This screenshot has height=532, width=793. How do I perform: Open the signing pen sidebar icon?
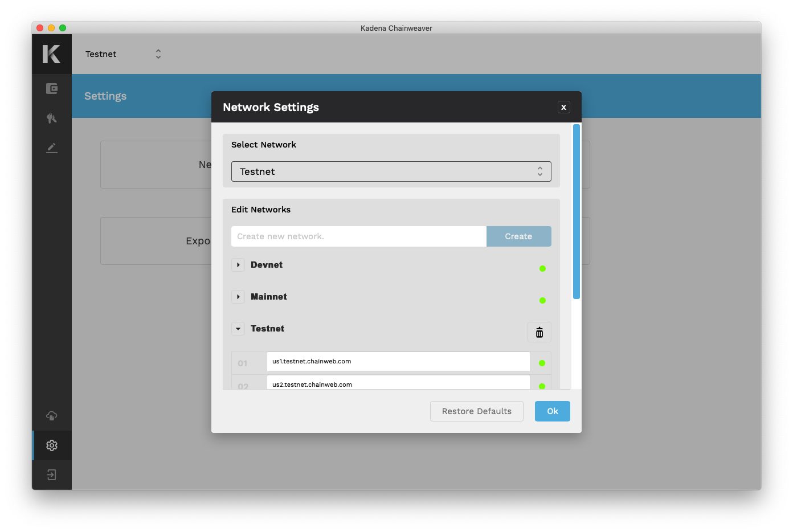click(52, 148)
